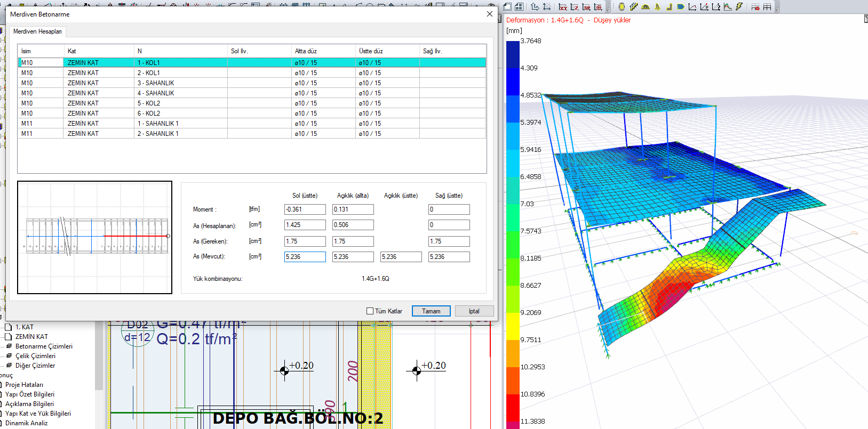Click the Sağ İlv. column header
The width and height of the screenshot is (868, 429).
[x=453, y=51]
